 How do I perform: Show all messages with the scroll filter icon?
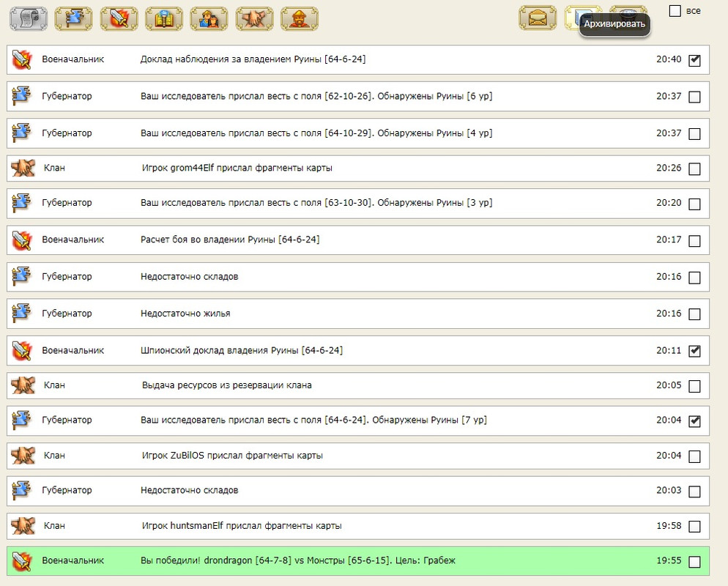click(29, 18)
